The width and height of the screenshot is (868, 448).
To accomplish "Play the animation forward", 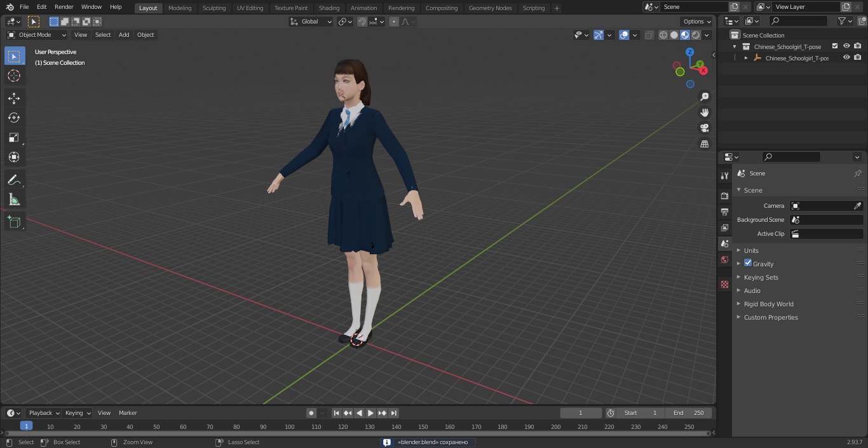I will tap(370, 413).
